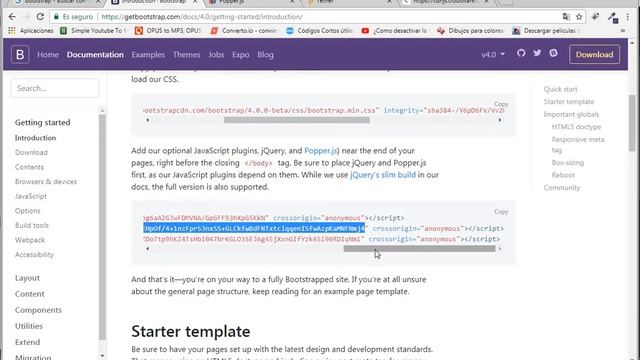Click CSS snippet horizontal scrollbar thumb
The width and height of the screenshot is (640, 360).
(297, 120)
